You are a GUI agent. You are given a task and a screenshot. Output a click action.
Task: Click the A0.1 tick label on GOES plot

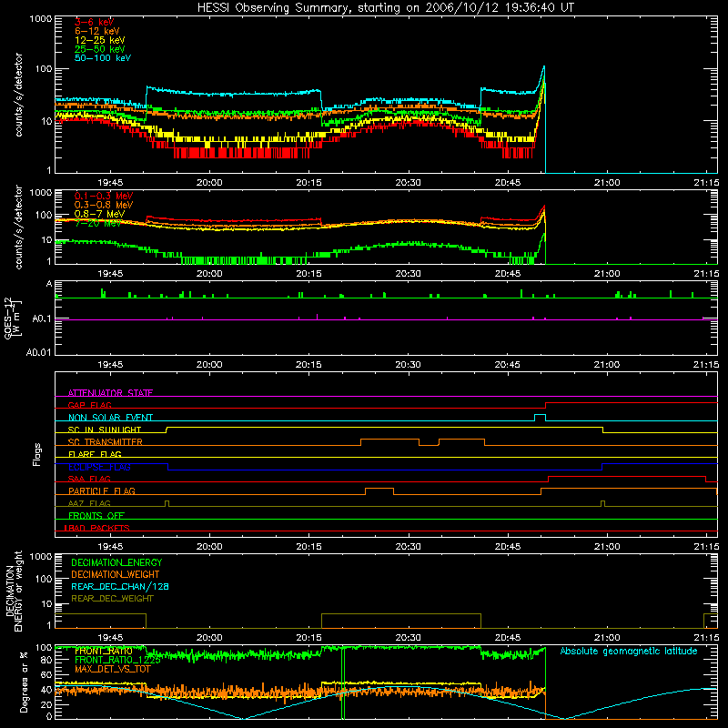click(41, 319)
